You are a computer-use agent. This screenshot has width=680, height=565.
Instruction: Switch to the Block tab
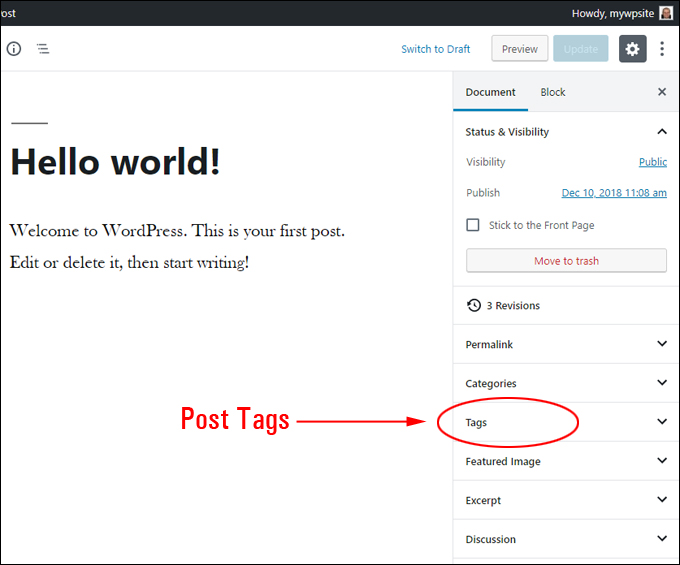point(552,92)
